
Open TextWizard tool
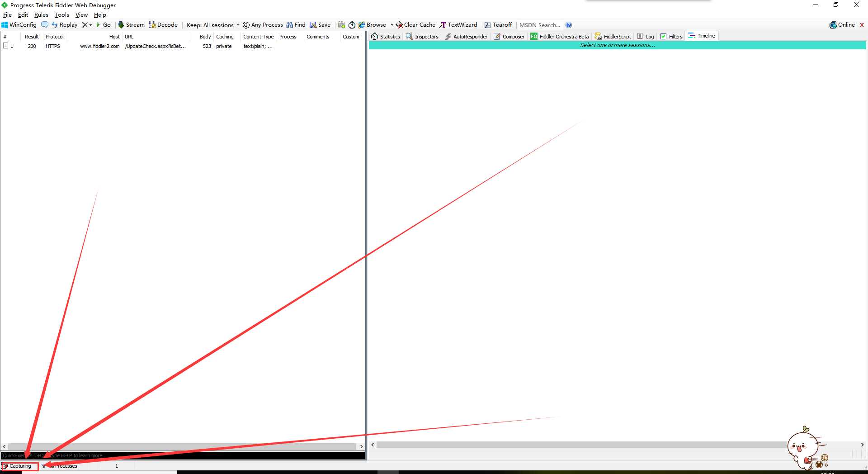(458, 25)
